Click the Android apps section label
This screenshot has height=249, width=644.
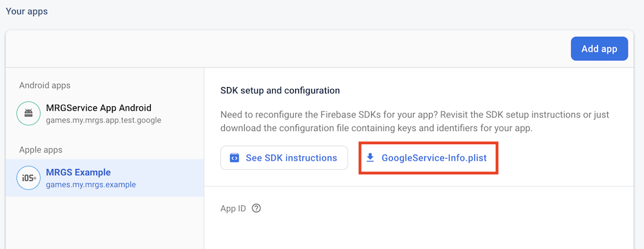pyautogui.click(x=45, y=85)
